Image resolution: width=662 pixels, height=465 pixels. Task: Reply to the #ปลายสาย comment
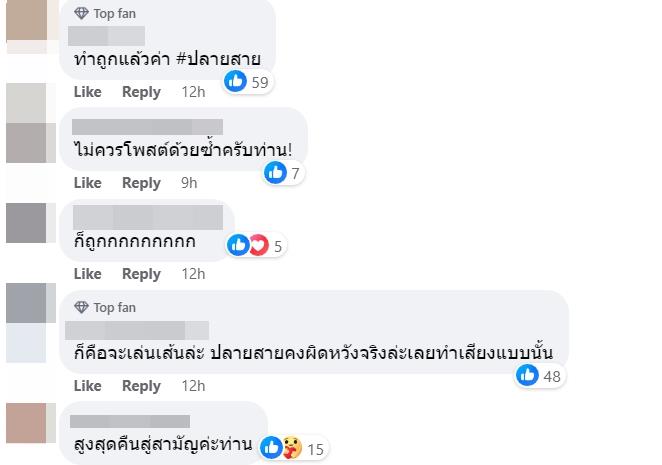click(141, 92)
